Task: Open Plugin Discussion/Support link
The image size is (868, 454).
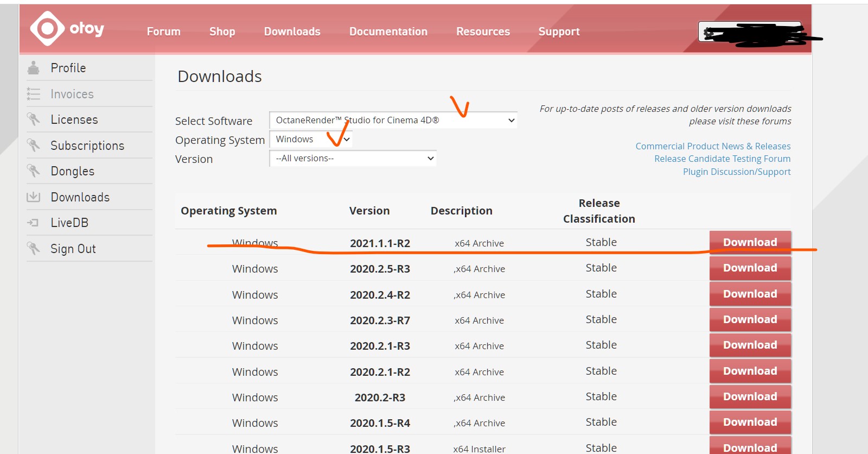Action: click(737, 172)
